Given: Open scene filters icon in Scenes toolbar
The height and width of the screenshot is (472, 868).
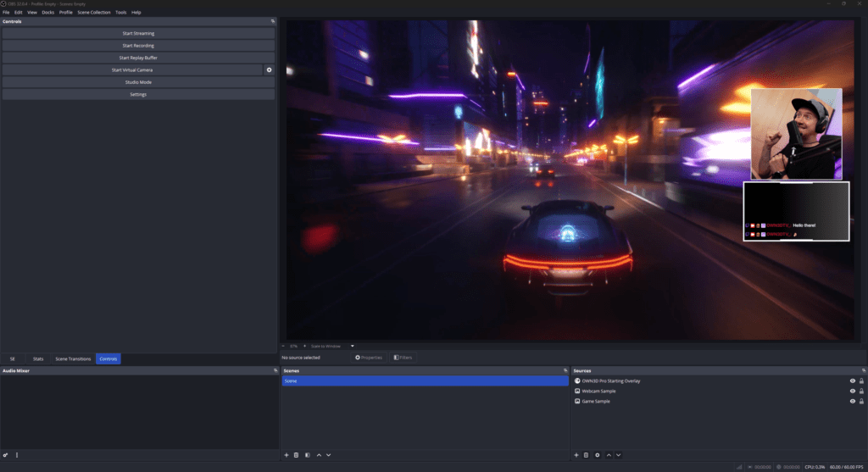Looking at the screenshot, I should tap(307, 455).
